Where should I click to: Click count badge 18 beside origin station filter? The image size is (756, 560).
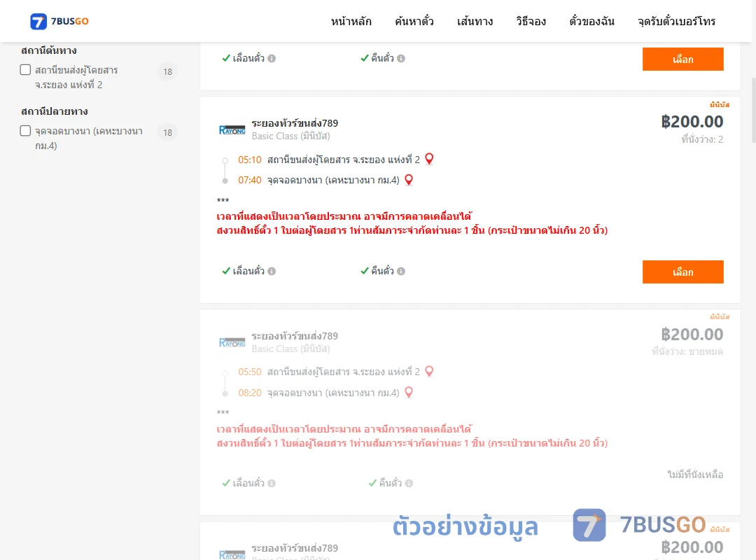167,72
